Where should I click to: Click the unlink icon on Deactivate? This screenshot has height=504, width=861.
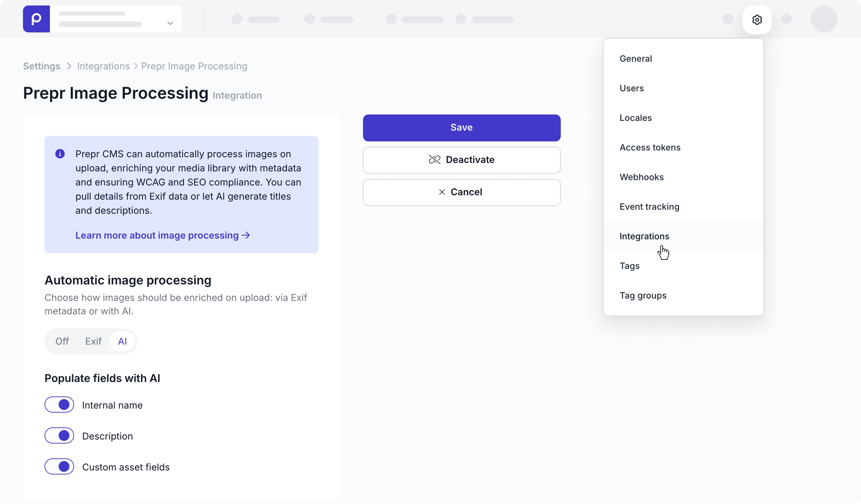(x=434, y=159)
